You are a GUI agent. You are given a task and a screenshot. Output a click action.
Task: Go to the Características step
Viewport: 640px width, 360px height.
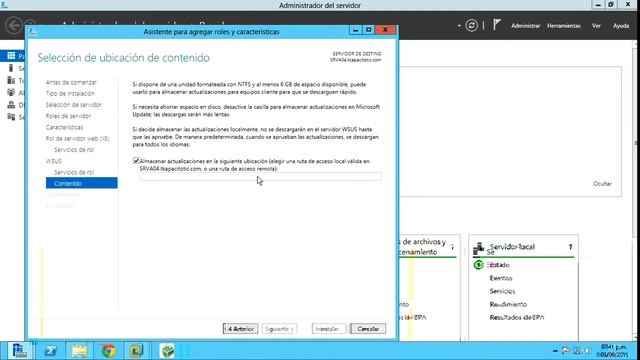tap(64, 127)
